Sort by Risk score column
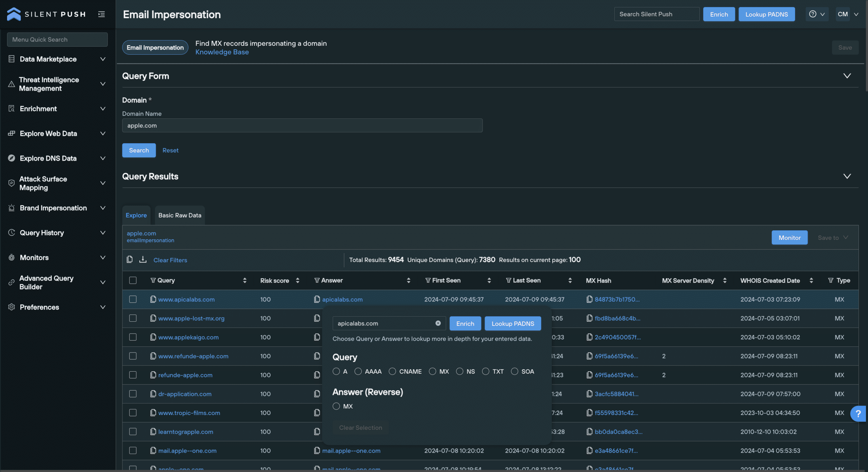 coord(297,280)
